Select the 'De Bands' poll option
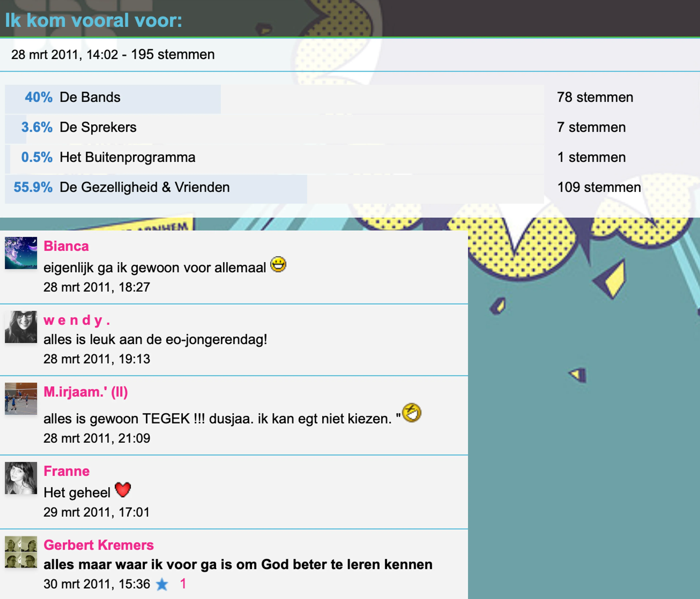 click(90, 97)
